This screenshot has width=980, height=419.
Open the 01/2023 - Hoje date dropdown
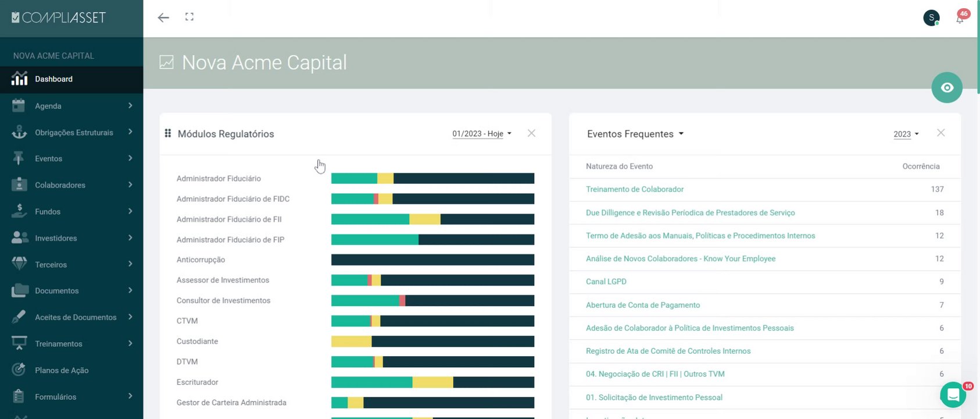[482, 134]
